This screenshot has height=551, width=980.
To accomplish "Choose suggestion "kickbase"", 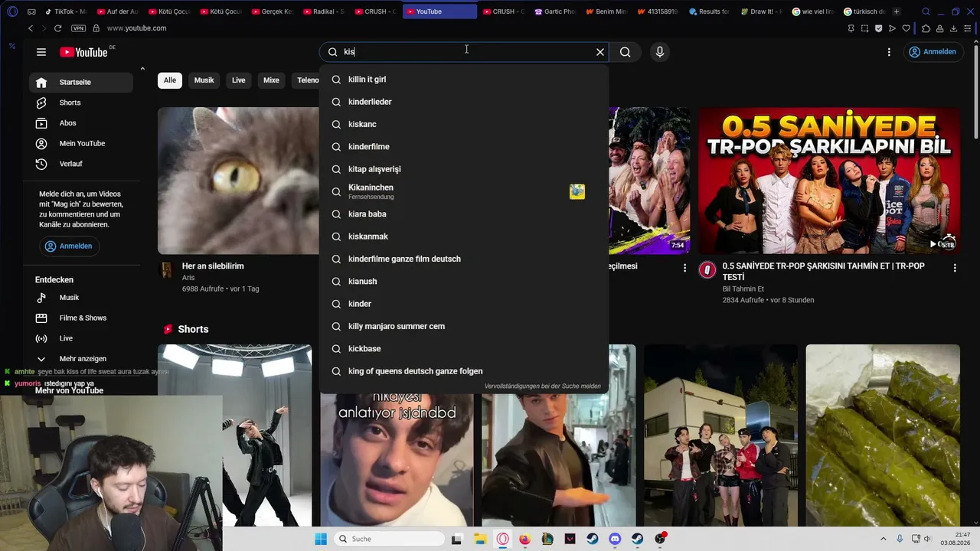I will 464,349.
